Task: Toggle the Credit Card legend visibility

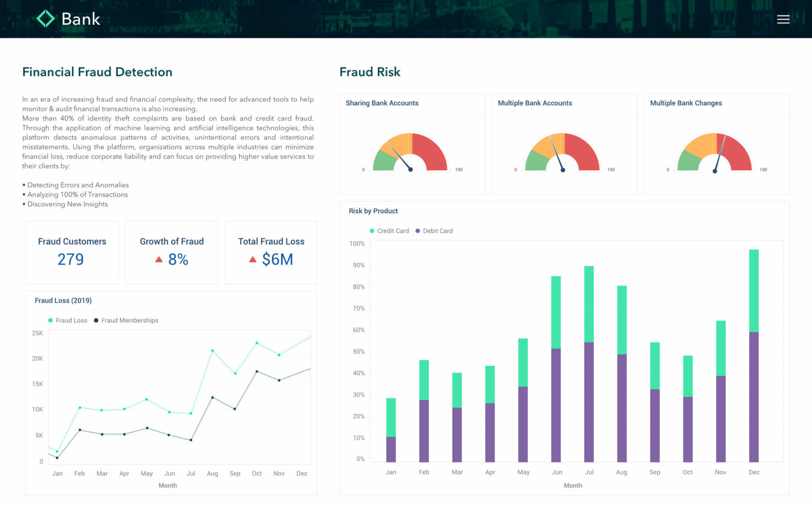Action: point(390,231)
